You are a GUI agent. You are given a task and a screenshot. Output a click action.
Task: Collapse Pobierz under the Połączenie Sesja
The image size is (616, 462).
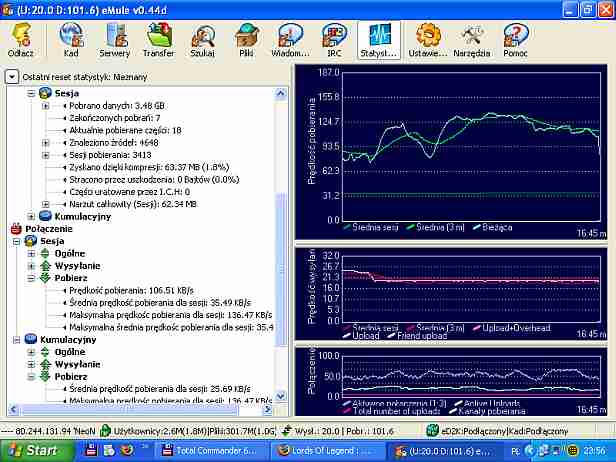(31, 278)
